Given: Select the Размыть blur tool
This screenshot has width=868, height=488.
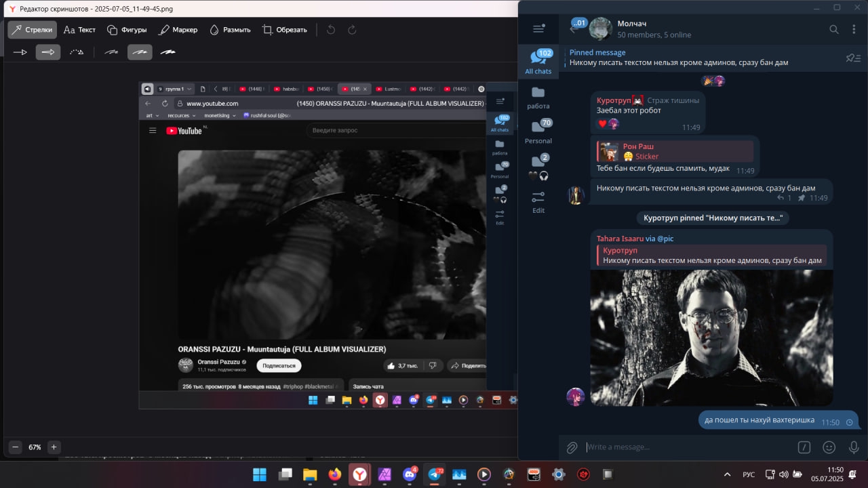Looking at the screenshot, I should [230, 30].
